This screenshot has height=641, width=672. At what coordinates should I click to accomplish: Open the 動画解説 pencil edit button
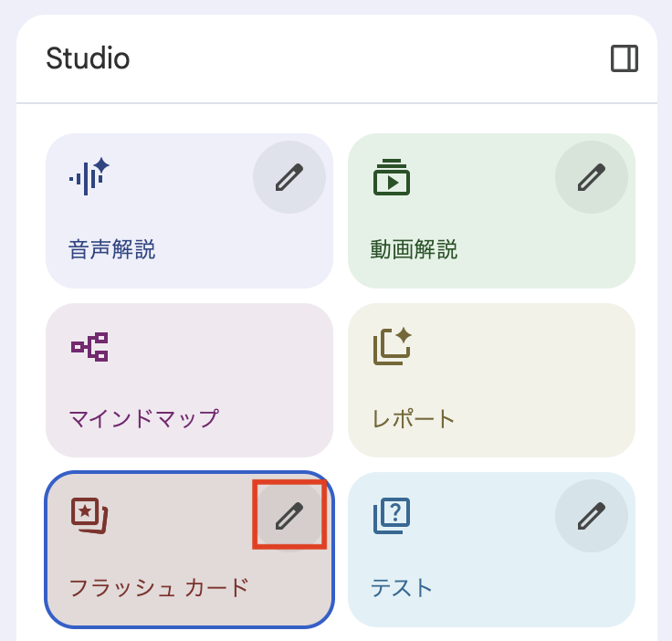pos(592,177)
